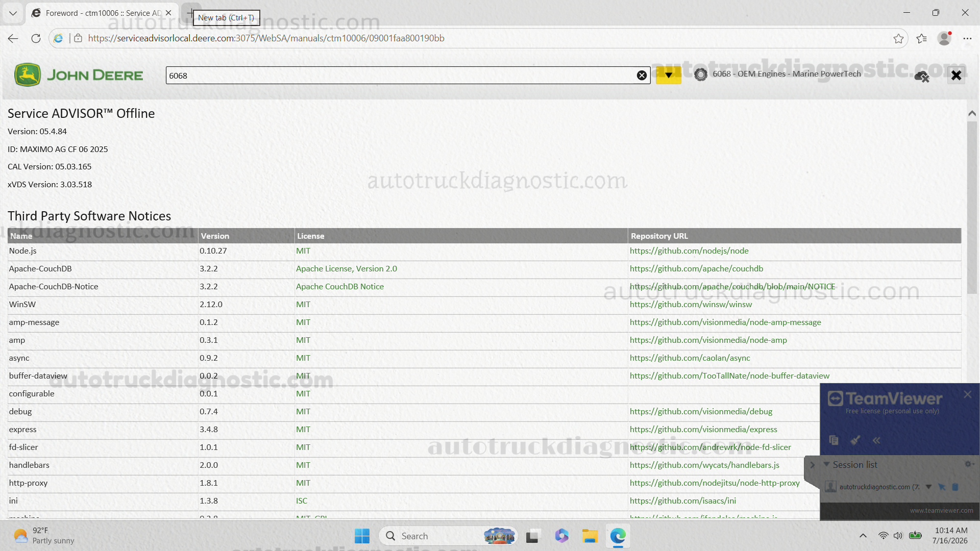Open the Apache CouchDB Notice link
The width and height of the screenshot is (980, 551).
(340, 287)
